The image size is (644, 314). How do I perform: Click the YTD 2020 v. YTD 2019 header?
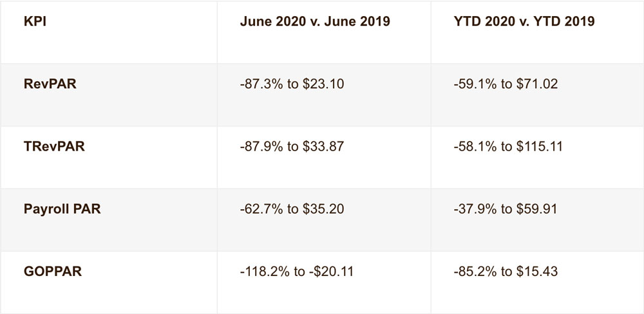(x=524, y=21)
